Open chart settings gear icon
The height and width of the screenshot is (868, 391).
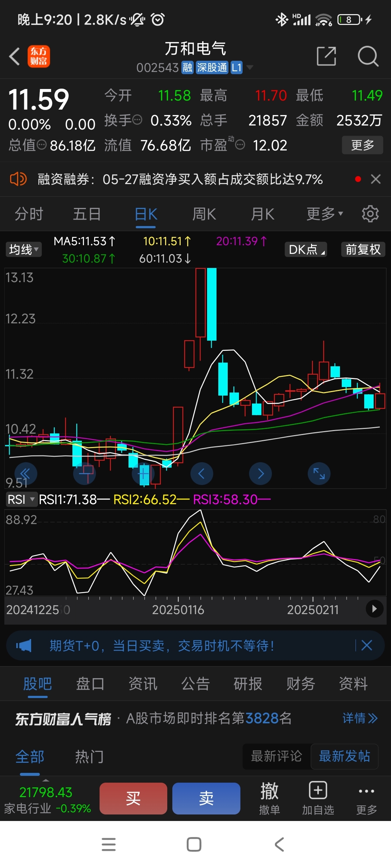370,214
